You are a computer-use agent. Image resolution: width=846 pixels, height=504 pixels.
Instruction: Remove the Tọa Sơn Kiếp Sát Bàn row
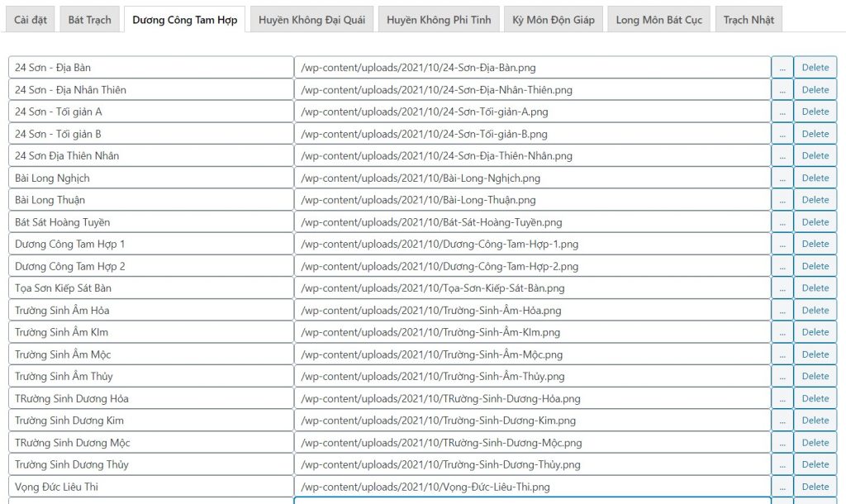point(815,288)
